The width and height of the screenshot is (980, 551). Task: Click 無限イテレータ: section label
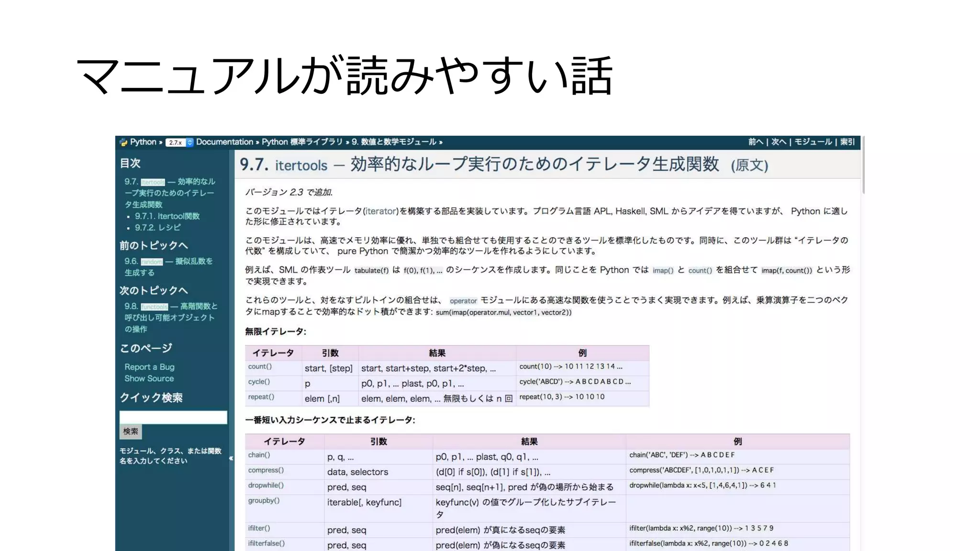276,331
